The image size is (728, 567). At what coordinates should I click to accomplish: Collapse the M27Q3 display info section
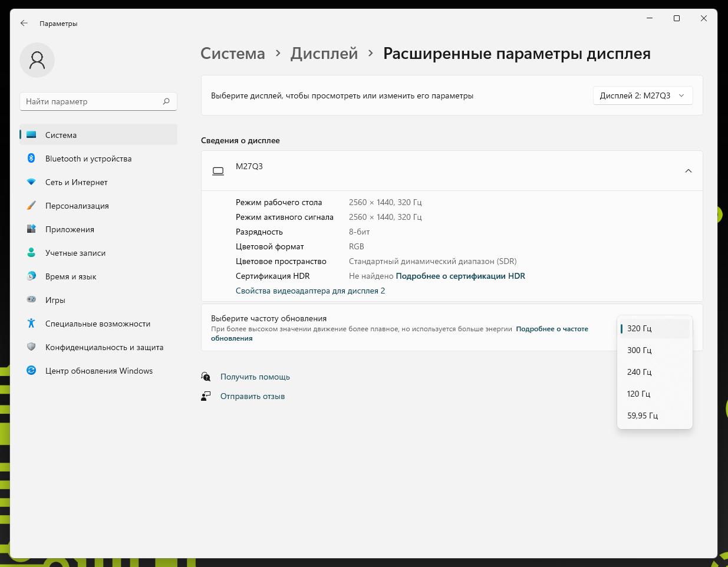[x=688, y=171]
